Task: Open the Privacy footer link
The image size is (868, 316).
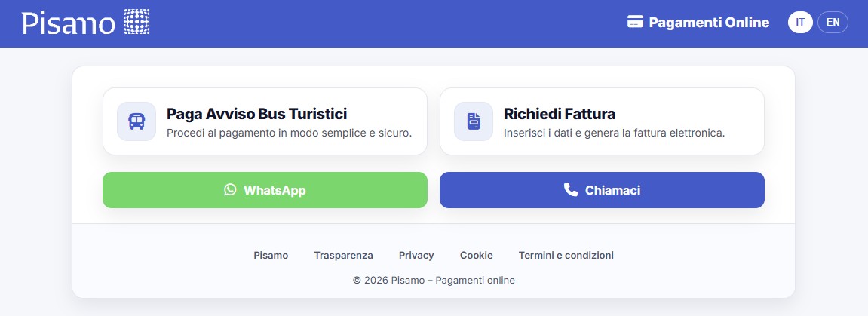Action: click(416, 256)
